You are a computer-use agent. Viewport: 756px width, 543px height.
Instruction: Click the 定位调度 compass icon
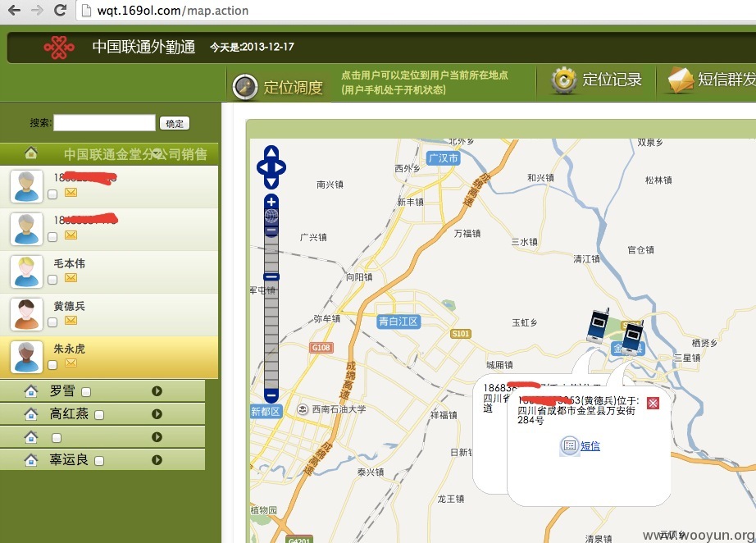pos(245,87)
